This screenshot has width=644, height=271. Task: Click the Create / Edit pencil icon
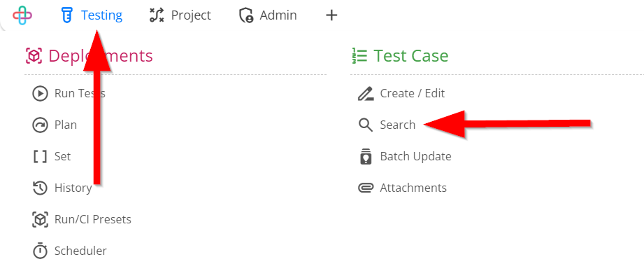click(366, 94)
